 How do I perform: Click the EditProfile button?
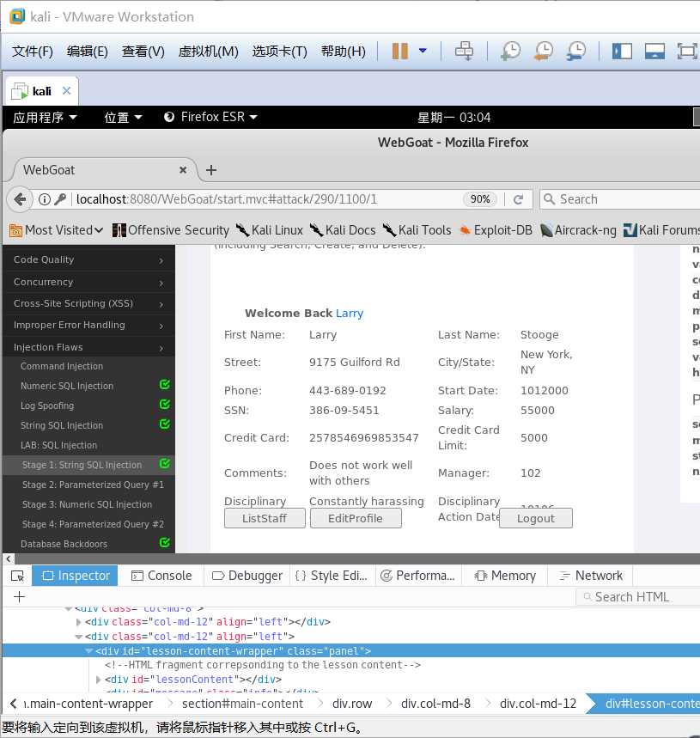point(356,518)
